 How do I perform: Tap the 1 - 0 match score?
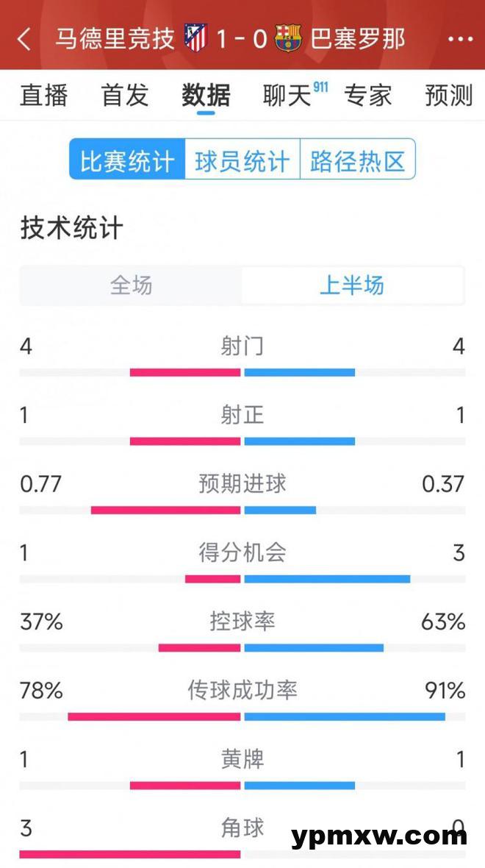click(x=242, y=38)
